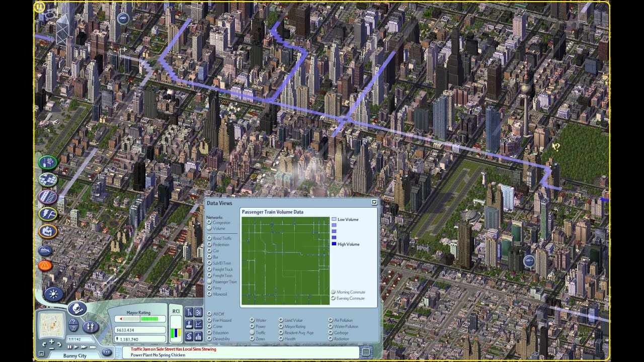Viewport: 644px width, 362px height.
Task: Zoom in with the plus button
Action: [51, 341]
